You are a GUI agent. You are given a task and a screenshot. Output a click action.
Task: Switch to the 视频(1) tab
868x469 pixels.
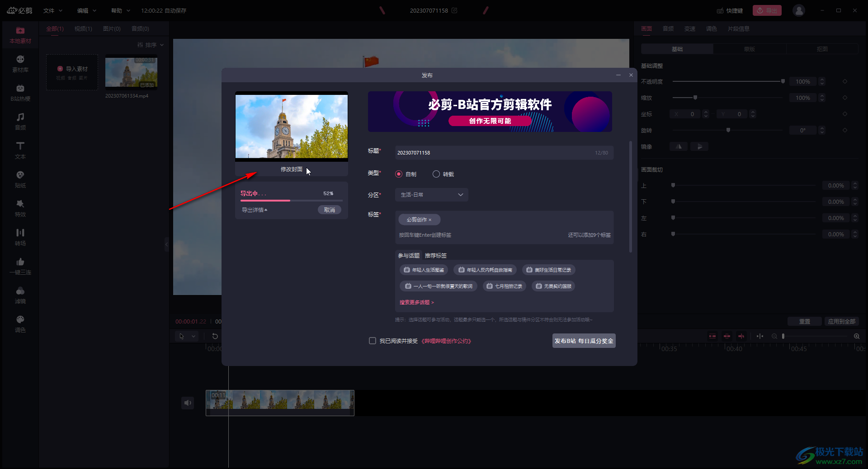pos(83,28)
